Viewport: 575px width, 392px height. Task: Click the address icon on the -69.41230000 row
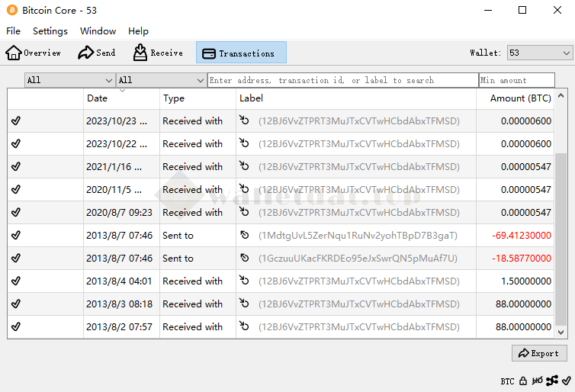[245, 235]
